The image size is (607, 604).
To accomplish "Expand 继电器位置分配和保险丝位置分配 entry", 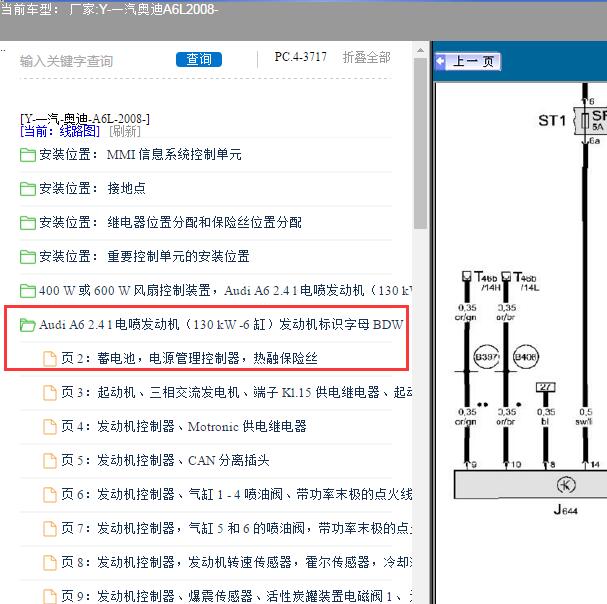I will (170, 223).
